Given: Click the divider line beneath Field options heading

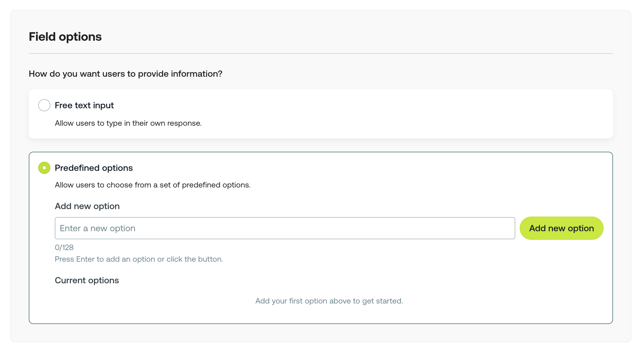Looking at the screenshot, I should [x=321, y=53].
